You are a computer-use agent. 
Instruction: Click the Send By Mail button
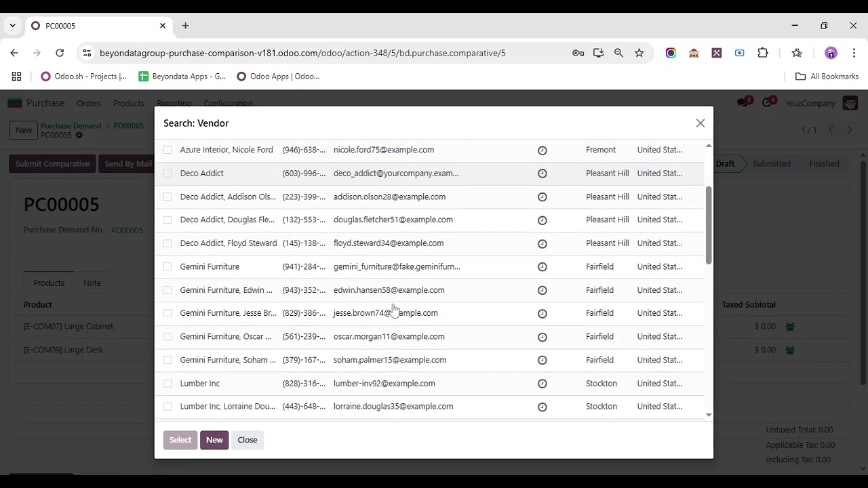(x=127, y=164)
